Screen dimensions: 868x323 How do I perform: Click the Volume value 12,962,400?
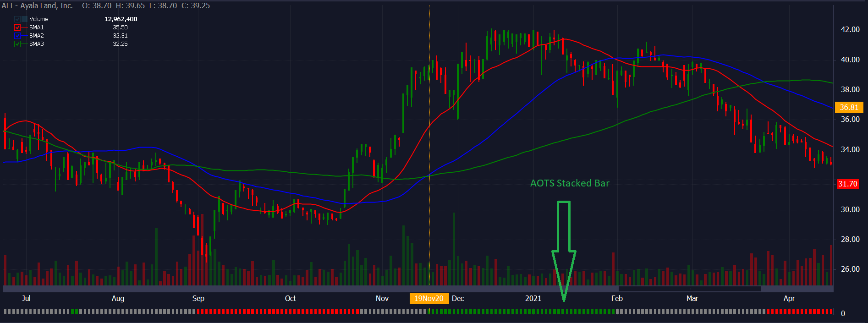[x=121, y=19]
